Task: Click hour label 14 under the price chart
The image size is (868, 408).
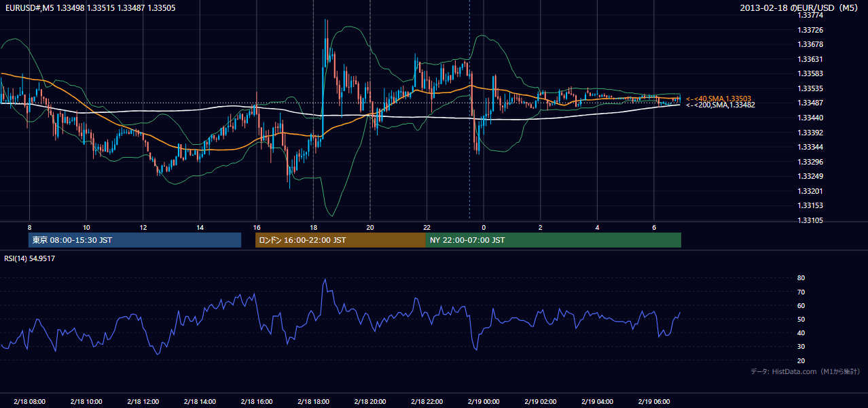Action: tap(200, 227)
